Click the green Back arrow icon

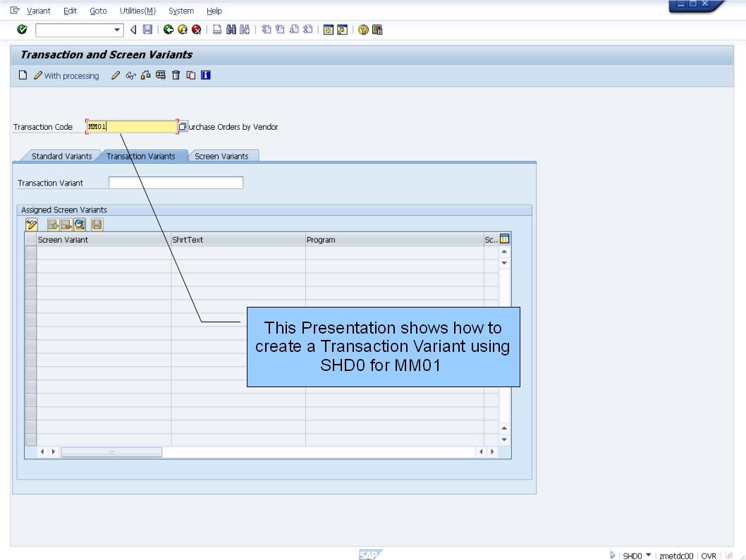169,30
